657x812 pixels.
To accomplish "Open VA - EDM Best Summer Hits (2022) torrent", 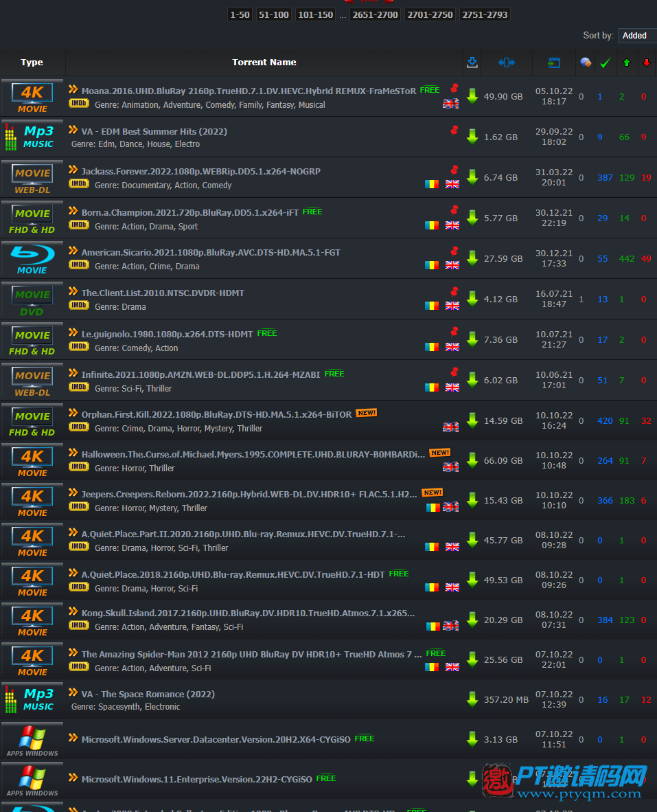I will (154, 131).
